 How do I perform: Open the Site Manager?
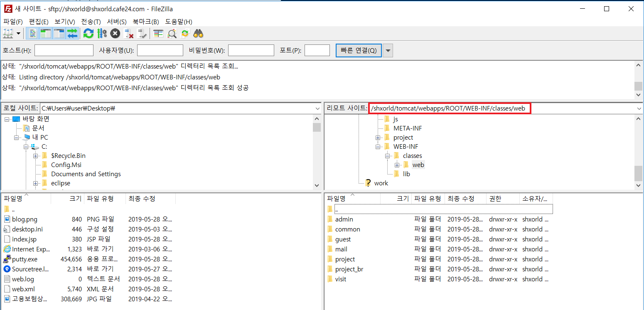click(8, 34)
